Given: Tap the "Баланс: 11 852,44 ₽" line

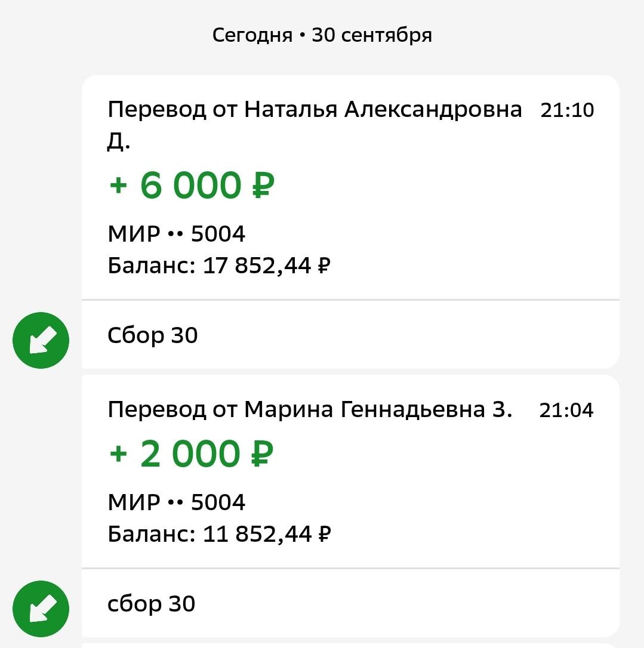Looking at the screenshot, I should pos(218,534).
